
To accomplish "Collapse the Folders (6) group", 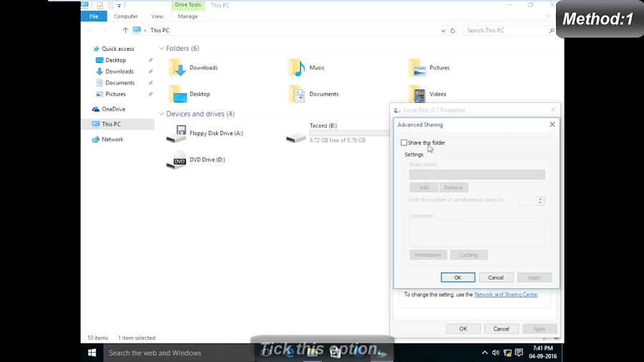I will (162, 49).
